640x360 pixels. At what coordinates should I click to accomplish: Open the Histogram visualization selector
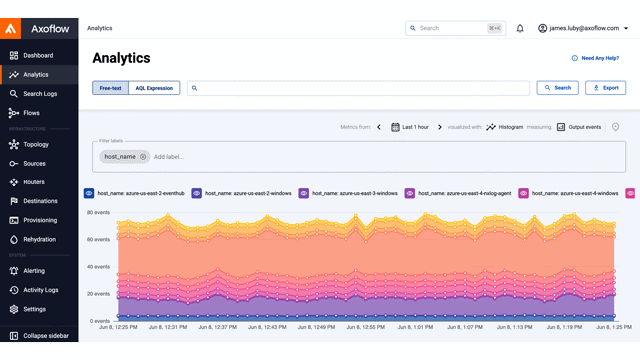tap(504, 127)
